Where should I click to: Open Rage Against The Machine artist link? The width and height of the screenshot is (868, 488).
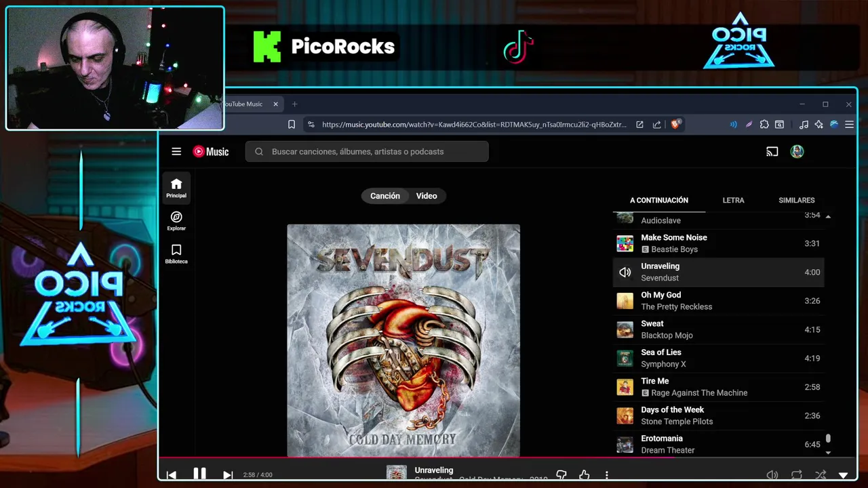699,393
